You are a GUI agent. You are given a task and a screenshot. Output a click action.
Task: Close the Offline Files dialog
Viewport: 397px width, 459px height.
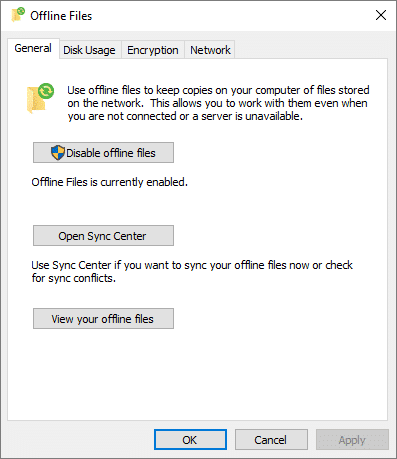coord(381,15)
